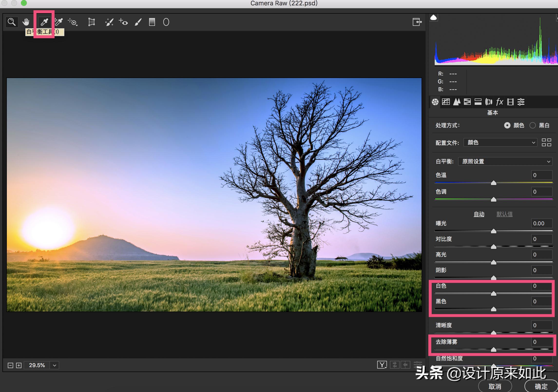The width and height of the screenshot is (558, 392).
Task: Pick the Adjustment Brush tool
Action: (x=138, y=22)
